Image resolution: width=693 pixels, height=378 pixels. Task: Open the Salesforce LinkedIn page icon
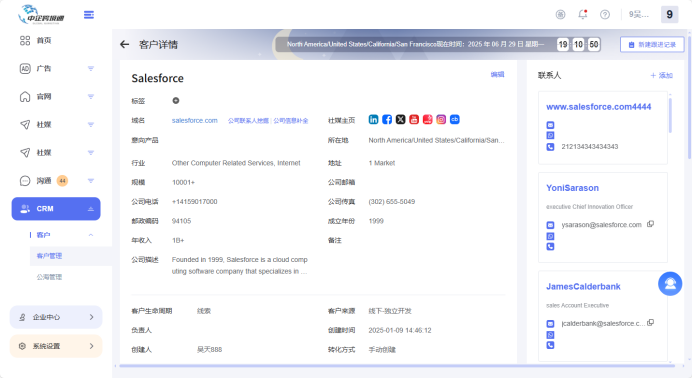point(373,119)
